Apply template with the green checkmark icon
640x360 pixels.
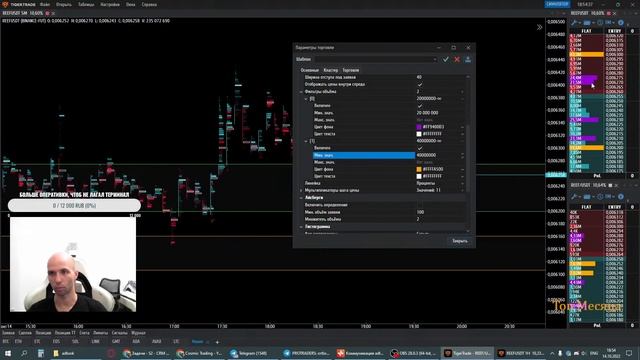[446, 59]
